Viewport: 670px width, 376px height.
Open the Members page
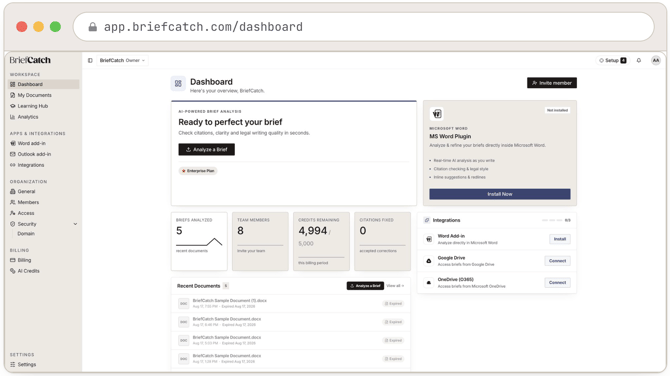click(43, 202)
